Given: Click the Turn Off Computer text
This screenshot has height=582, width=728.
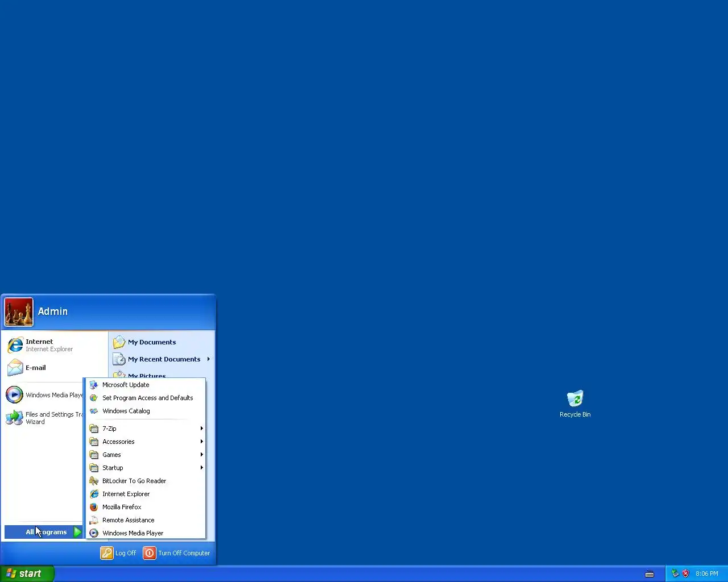Looking at the screenshot, I should point(184,553).
